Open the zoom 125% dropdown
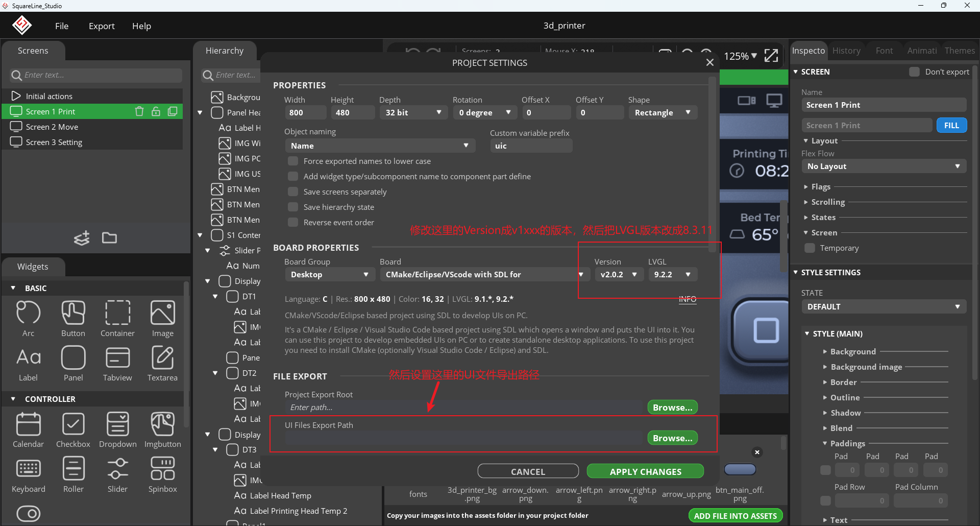 (741, 56)
